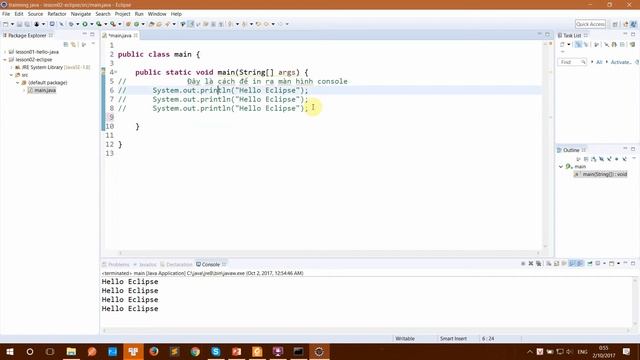
Task: Click the New file toolbar icon
Action: (6, 24)
